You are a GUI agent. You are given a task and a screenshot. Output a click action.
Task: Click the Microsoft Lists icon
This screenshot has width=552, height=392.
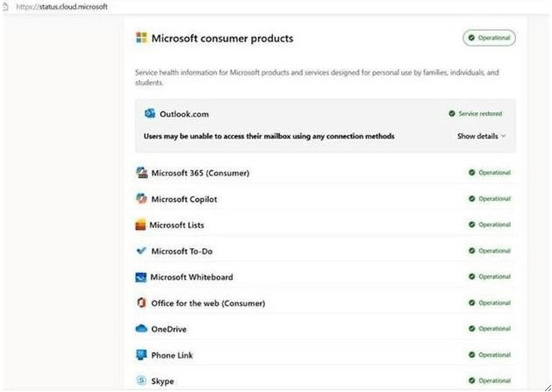pos(140,225)
